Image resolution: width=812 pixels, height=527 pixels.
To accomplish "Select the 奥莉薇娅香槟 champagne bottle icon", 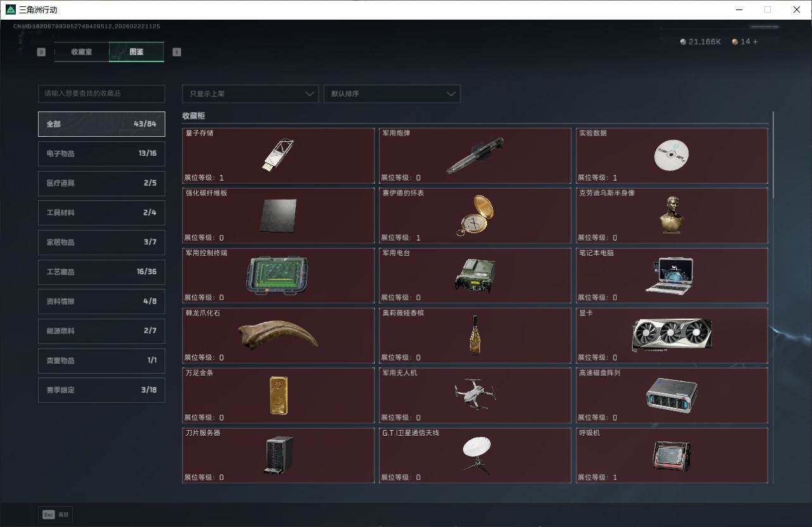I will tap(474, 335).
